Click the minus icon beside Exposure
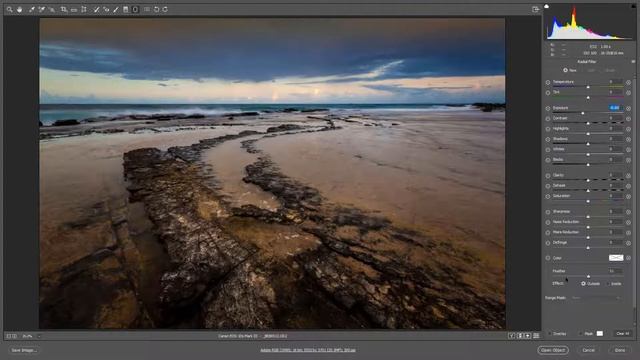 pos(548,108)
